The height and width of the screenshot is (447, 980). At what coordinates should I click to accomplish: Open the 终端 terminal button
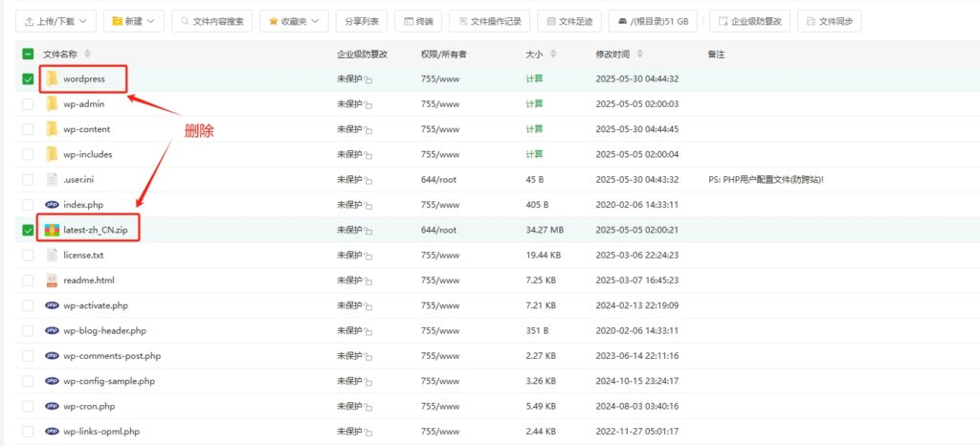pos(417,20)
